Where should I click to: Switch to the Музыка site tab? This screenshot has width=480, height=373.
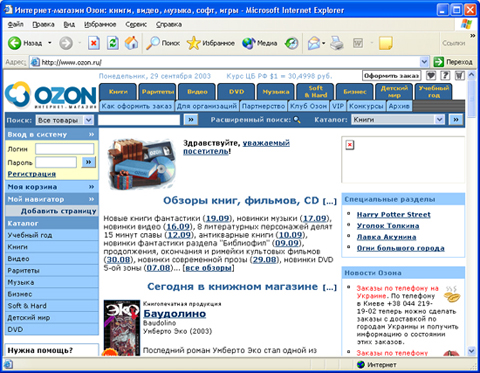(276, 92)
